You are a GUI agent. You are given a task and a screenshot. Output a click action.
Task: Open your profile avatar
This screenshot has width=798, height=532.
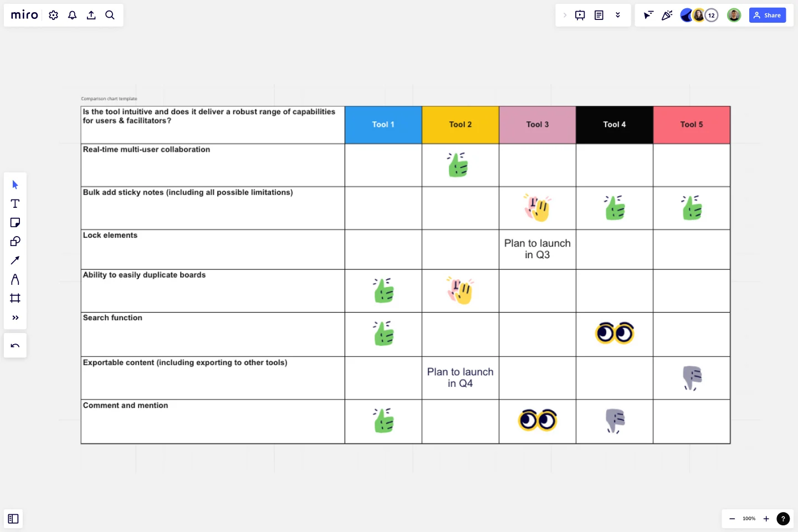[734, 15]
